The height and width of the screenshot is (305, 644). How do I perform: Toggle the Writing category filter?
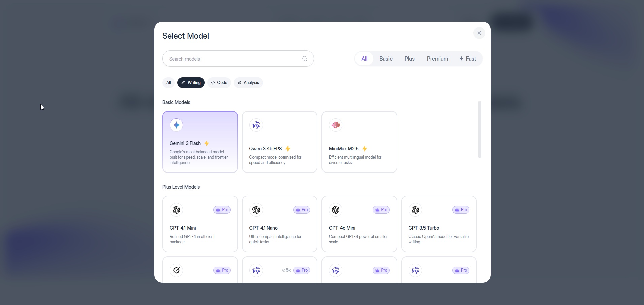point(191,83)
